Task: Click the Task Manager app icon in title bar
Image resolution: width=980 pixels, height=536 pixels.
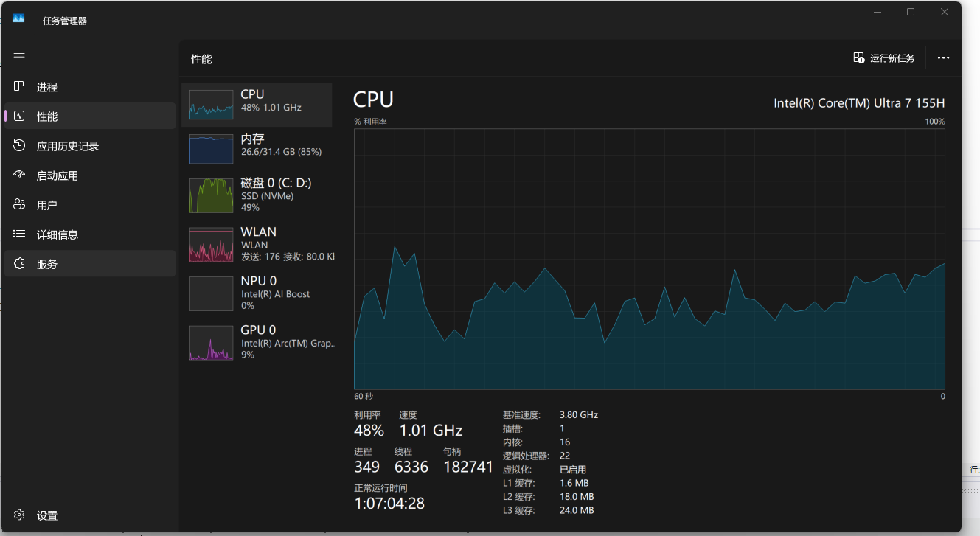Action: (18, 18)
